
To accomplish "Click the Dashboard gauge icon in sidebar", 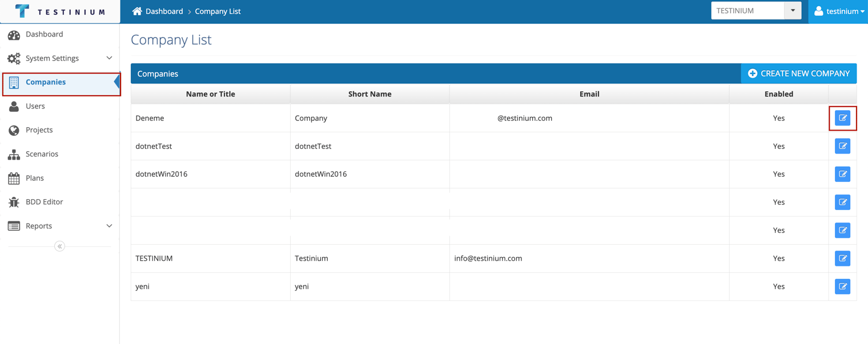I will [x=14, y=34].
